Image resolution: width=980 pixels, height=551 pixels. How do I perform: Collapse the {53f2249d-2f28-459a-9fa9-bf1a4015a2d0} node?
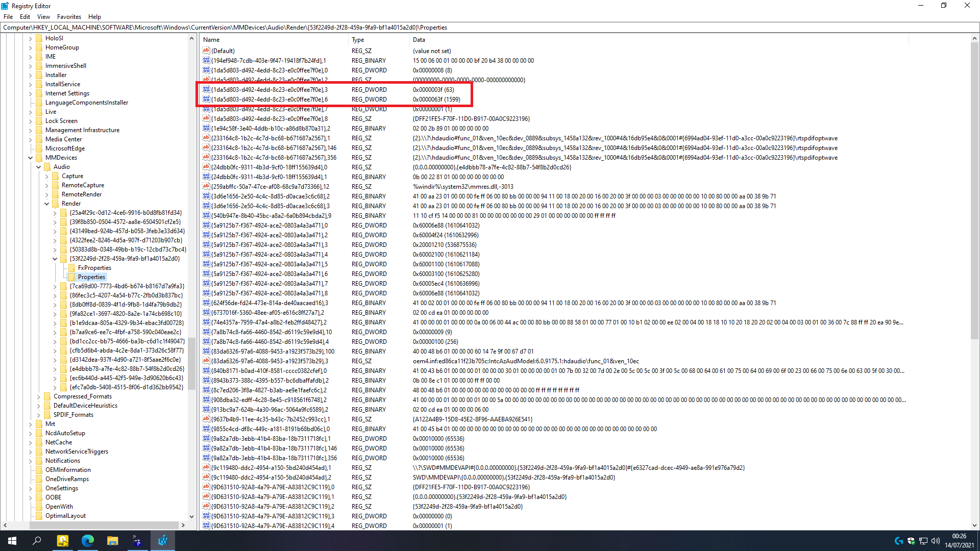[55, 259]
